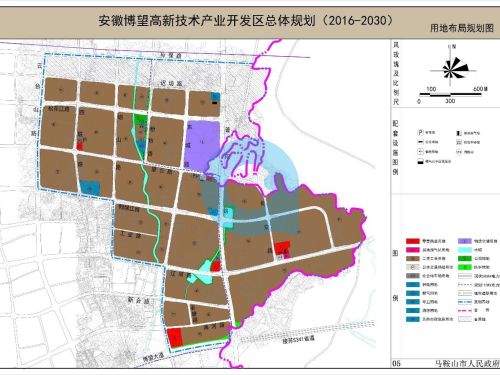Select the magenta legend color swatch
500x375 pixels.
tap(413, 250)
